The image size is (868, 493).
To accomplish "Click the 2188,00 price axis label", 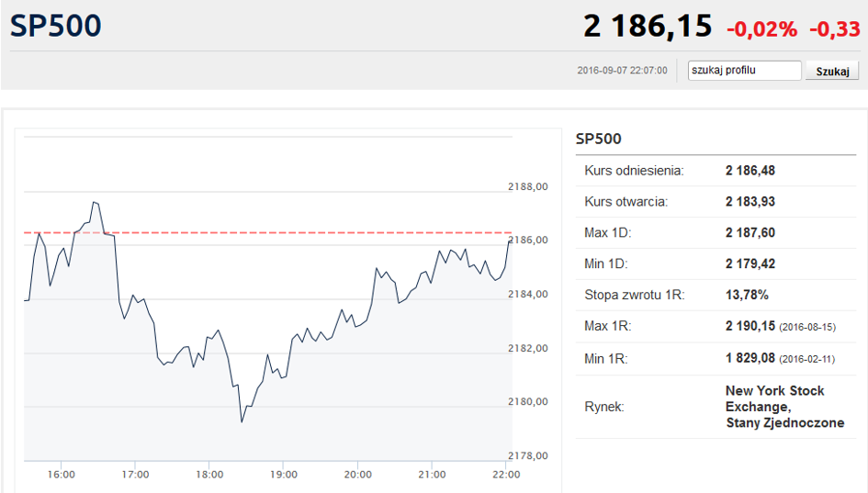I will (x=527, y=186).
